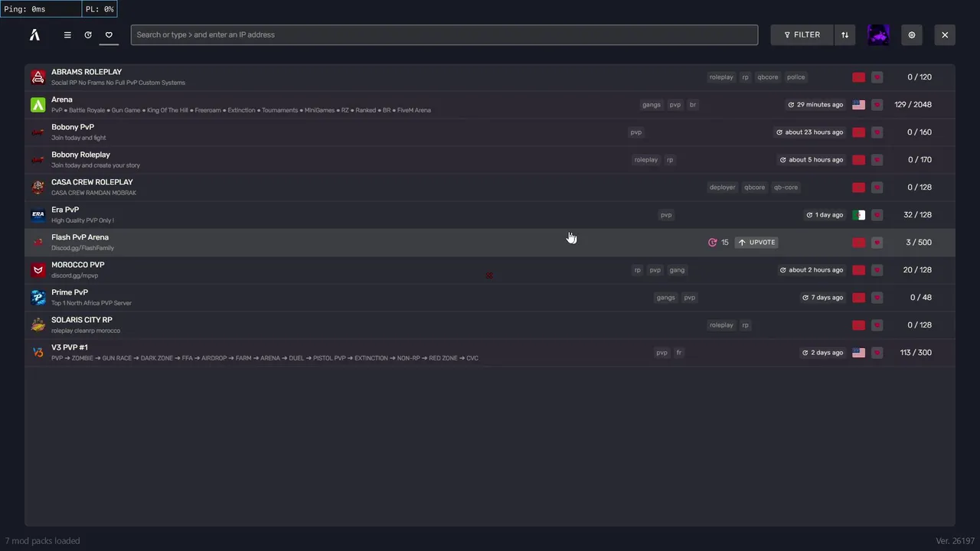Toggle the favorite heart on MOROCCO PVP

[877, 269]
